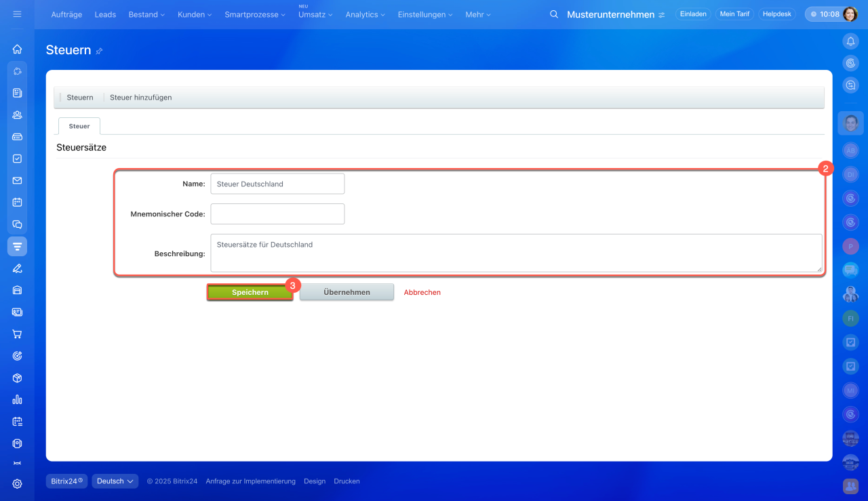Click the shopping cart icon in sidebar

(17, 334)
